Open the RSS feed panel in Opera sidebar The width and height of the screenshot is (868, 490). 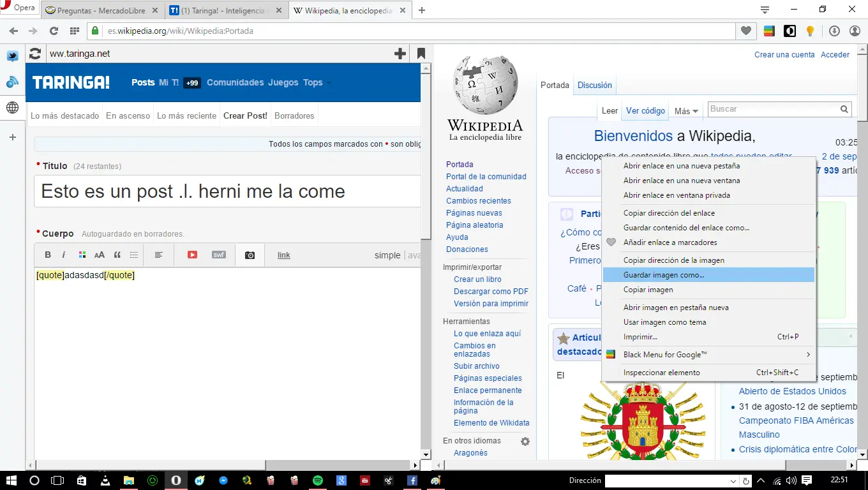(12, 82)
